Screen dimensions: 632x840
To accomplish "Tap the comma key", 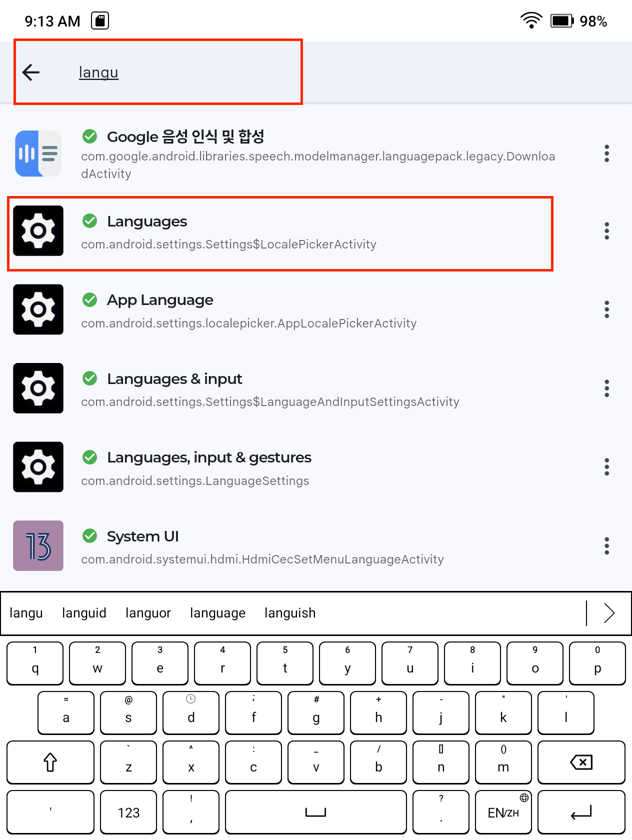I will tap(191, 812).
